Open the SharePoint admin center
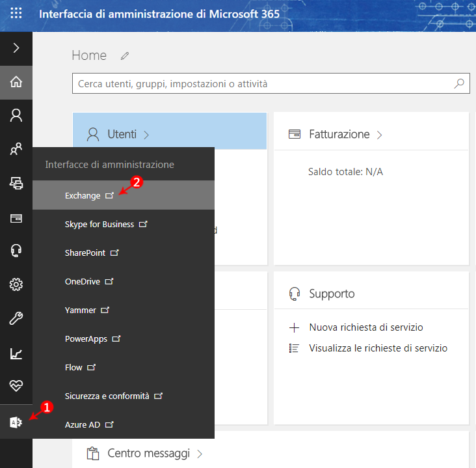476x468 pixels. click(124, 253)
